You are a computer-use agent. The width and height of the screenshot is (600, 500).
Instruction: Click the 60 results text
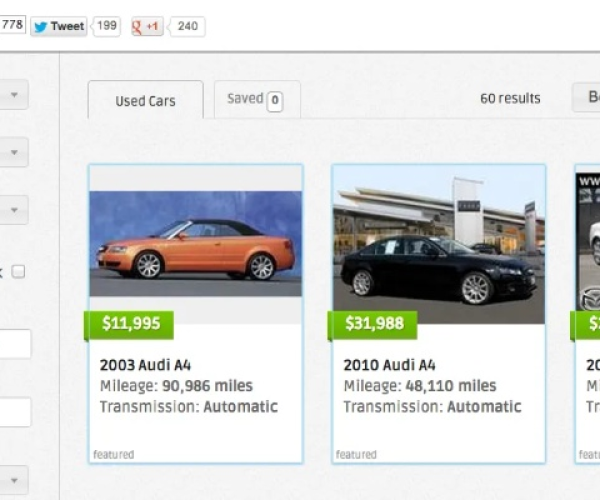point(510,99)
